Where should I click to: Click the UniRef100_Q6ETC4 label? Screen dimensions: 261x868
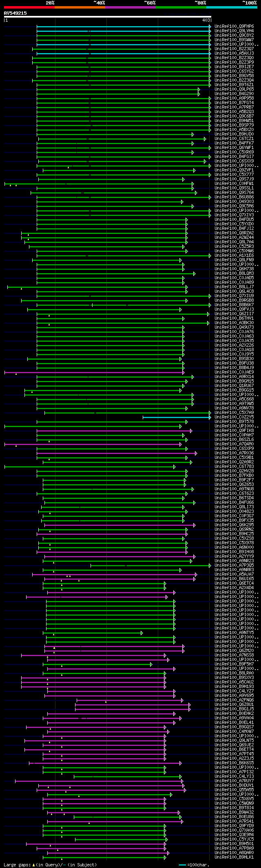234,583
